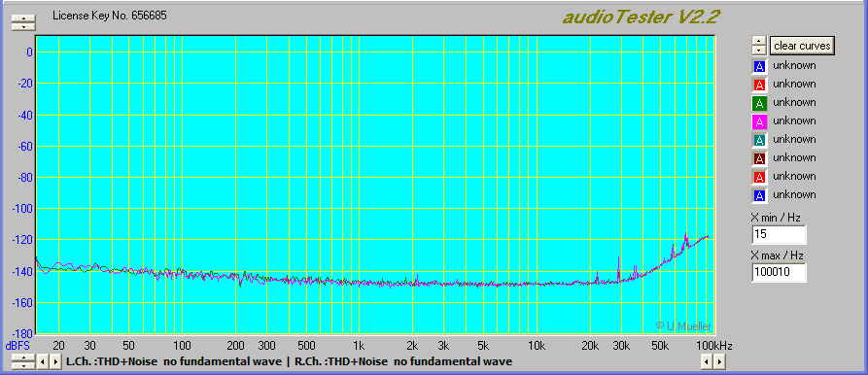Click the 100kHz axis label
Screen dimensions: 868x375
[x=714, y=346]
